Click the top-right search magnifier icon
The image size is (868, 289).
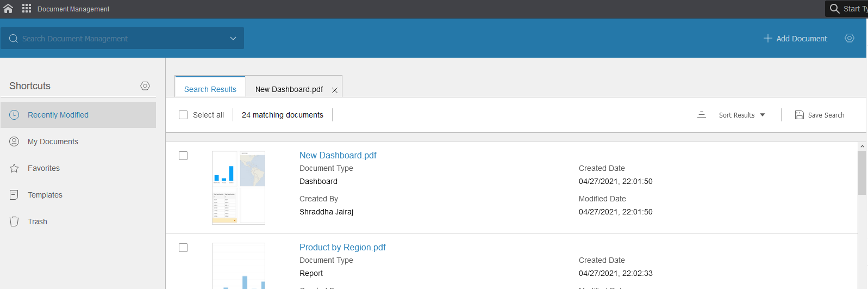tap(834, 9)
